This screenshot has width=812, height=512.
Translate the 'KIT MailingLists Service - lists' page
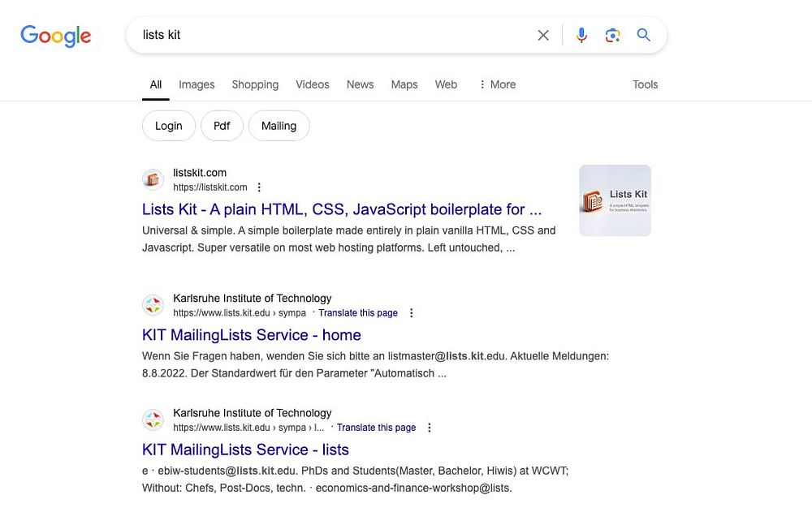377,428
